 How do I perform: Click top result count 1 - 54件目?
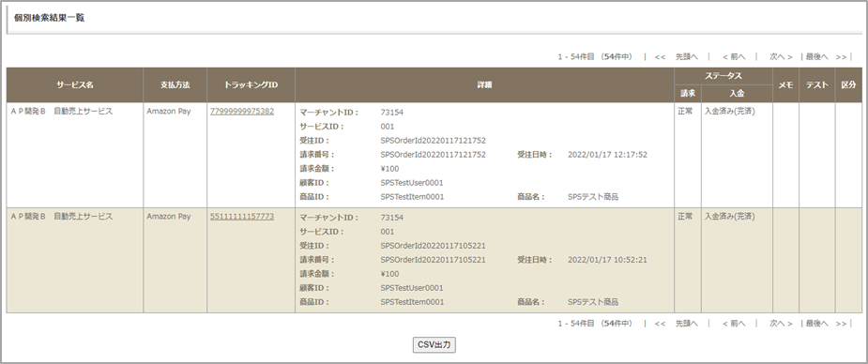point(576,56)
